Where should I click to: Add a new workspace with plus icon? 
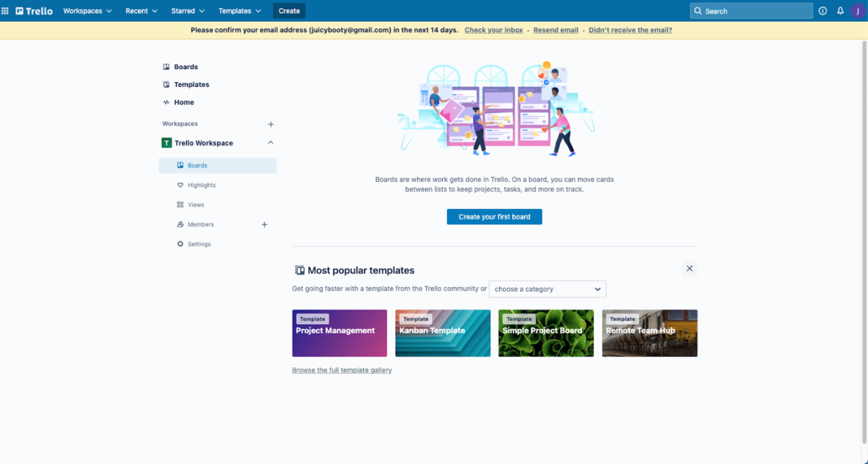[x=271, y=125]
